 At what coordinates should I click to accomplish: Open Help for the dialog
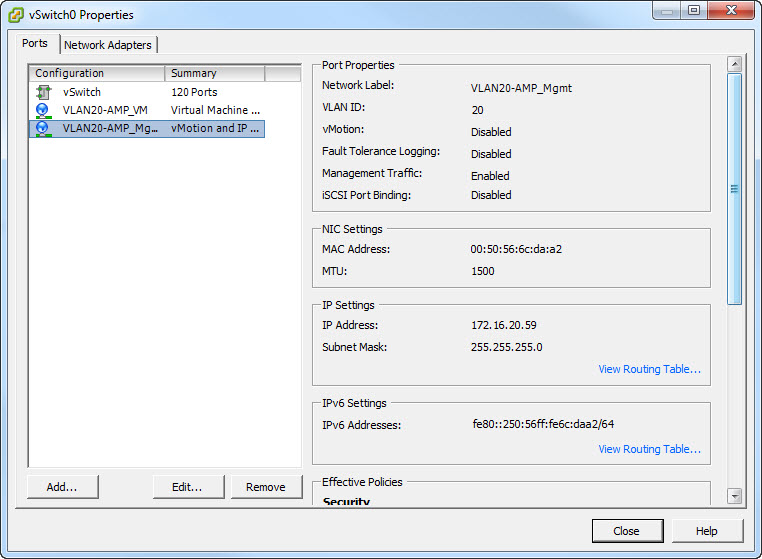[707, 531]
